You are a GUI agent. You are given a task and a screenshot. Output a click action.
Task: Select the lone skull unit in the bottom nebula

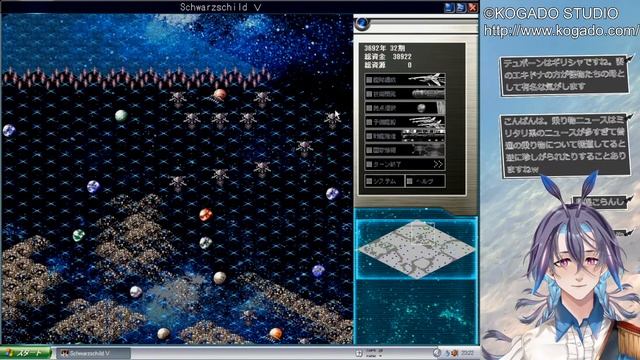[x=248, y=316]
